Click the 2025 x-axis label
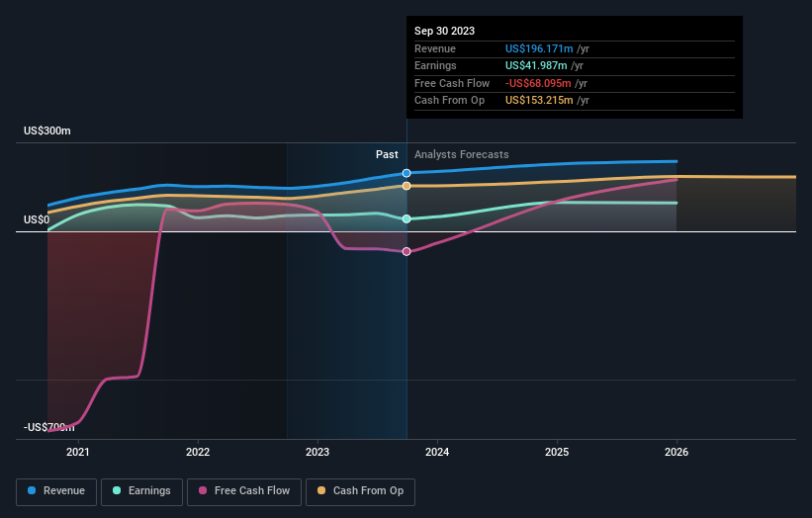This screenshot has height=518, width=812. pyautogui.click(x=557, y=452)
